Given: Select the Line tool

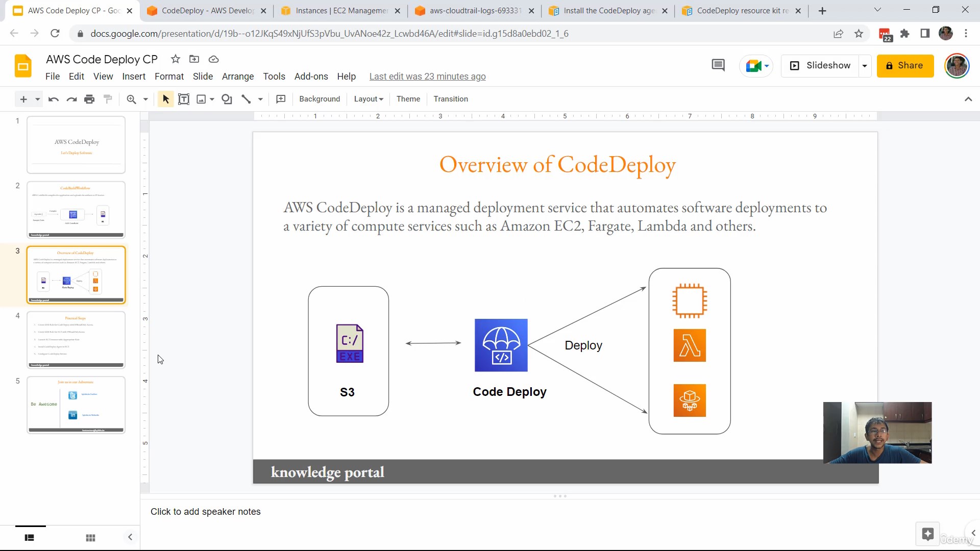Looking at the screenshot, I should [246, 99].
